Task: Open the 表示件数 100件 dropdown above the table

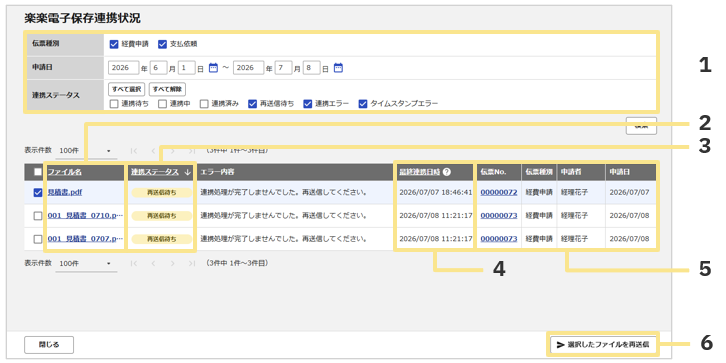Action: [86, 150]
